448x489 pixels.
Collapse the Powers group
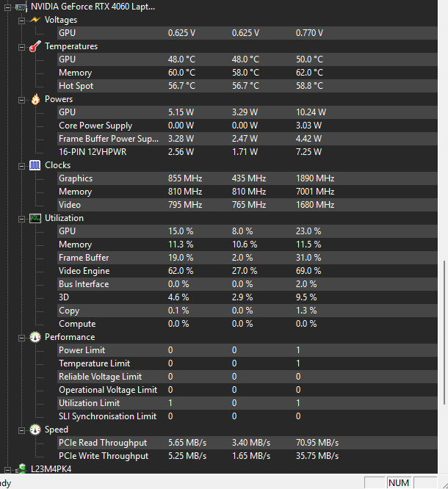21,99
